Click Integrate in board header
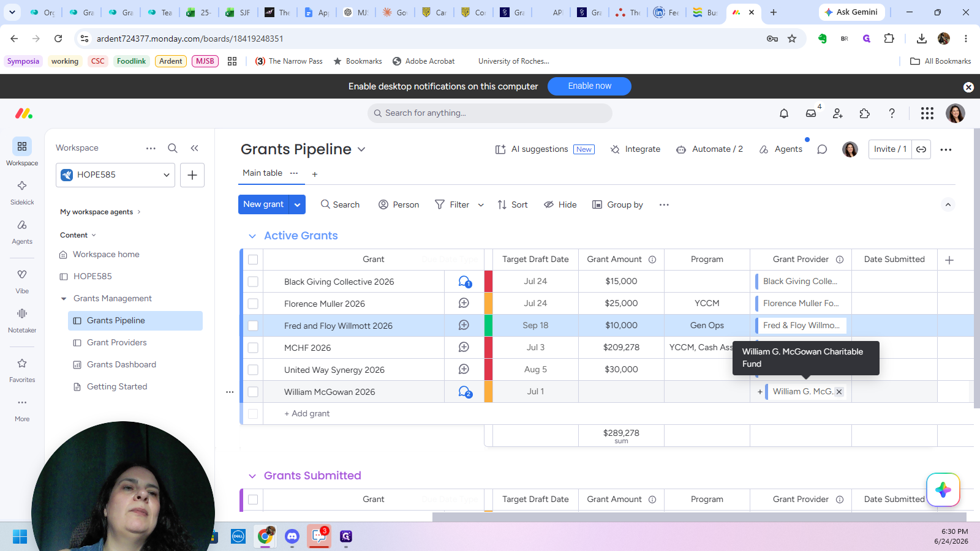The height and width of the screenshot is (551, 980). pos(635,149)
